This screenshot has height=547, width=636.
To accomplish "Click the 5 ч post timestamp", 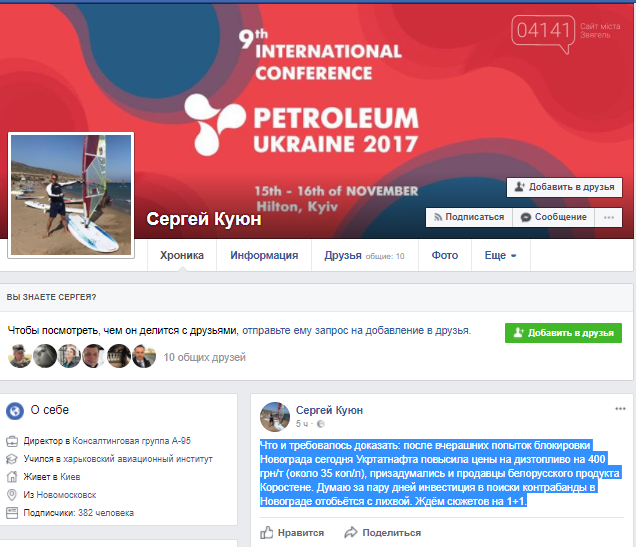I will click(x=302, y=424).
